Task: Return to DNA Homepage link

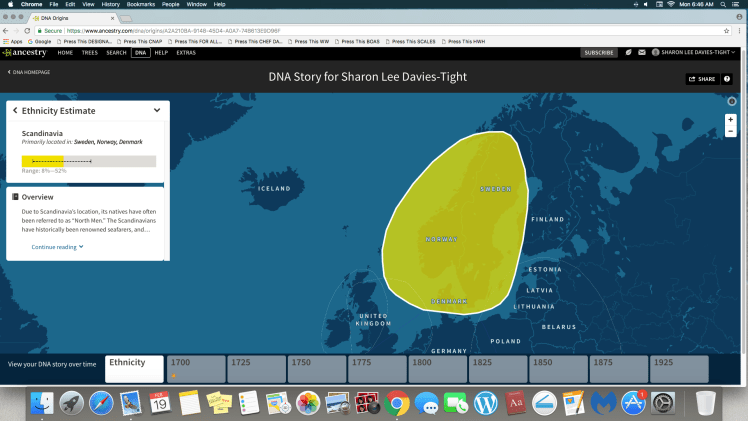Action: click(31, 73)
